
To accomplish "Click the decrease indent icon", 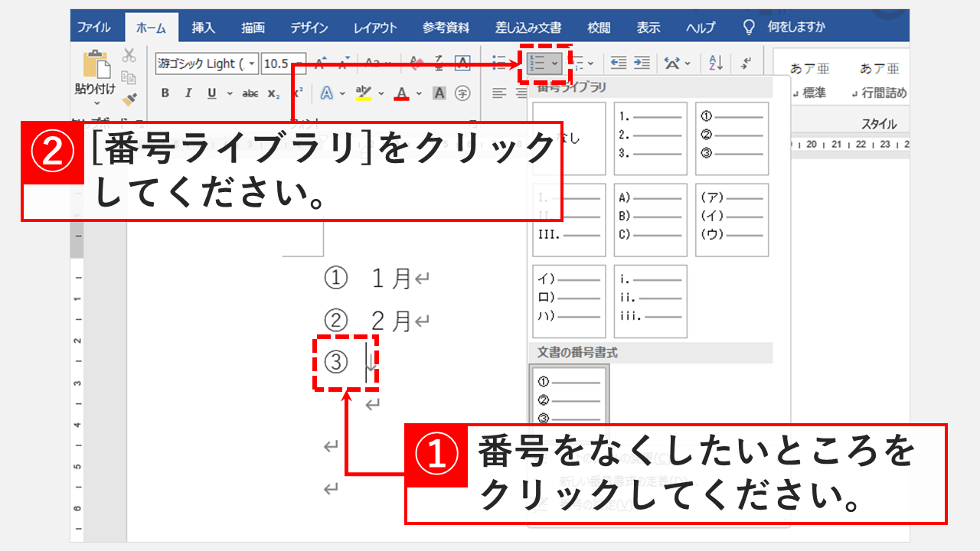I will [x=619, y=63].
